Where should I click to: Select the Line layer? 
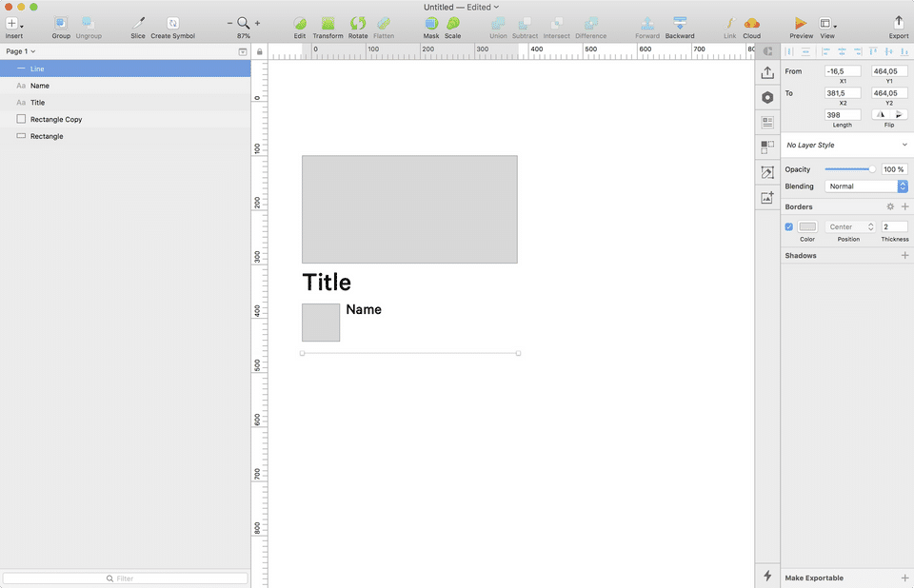[126, 69]
